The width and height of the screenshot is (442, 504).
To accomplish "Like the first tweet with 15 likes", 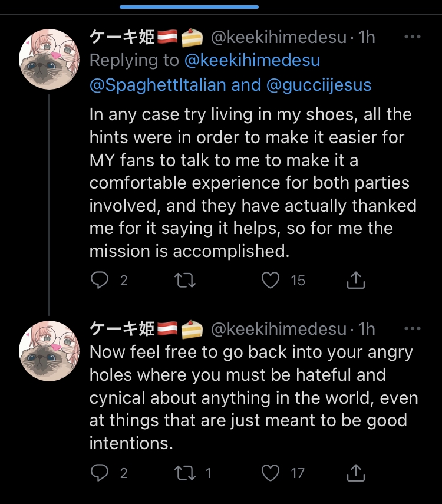I will pyautogui.click(x=271, y=281).
